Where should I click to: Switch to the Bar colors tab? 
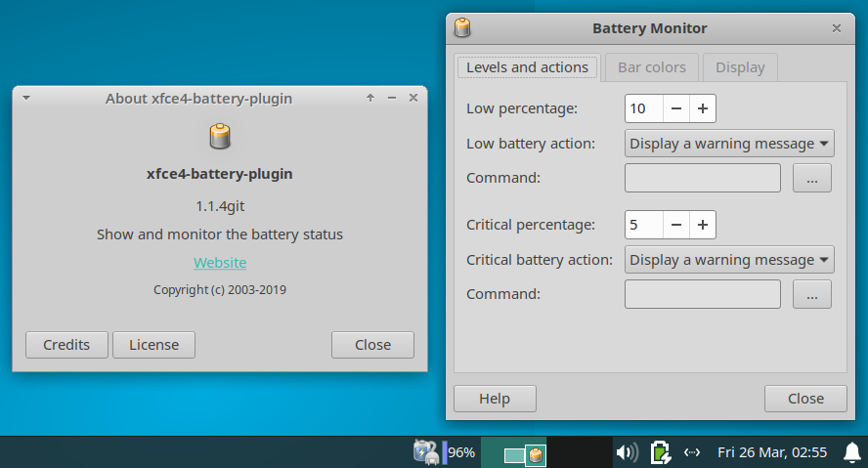pos(652,67)
